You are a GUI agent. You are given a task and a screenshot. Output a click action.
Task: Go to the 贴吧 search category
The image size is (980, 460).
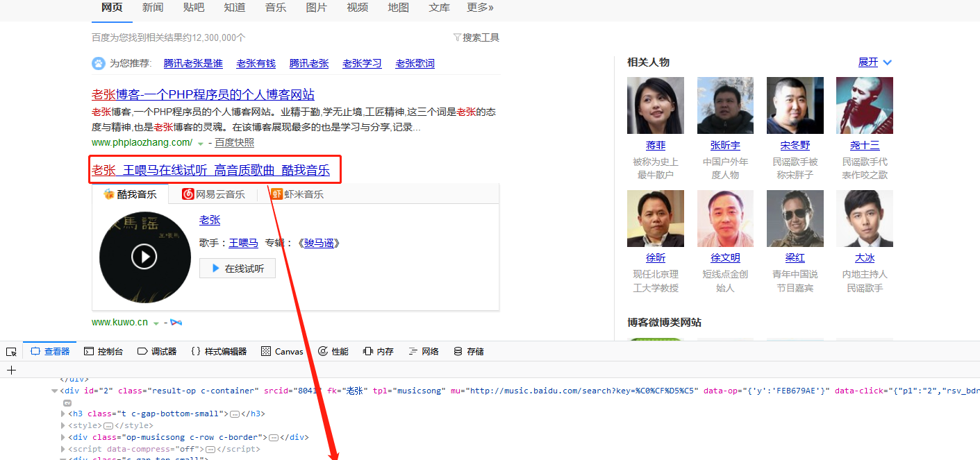[194, 8]
